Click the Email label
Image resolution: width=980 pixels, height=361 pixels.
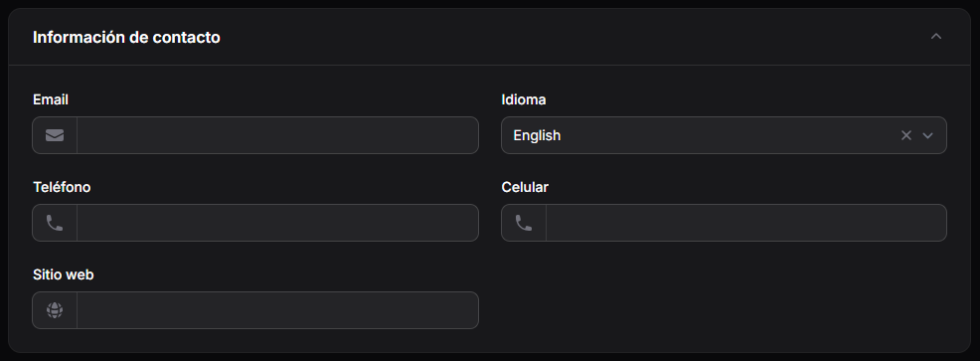[x=51, y=99]
